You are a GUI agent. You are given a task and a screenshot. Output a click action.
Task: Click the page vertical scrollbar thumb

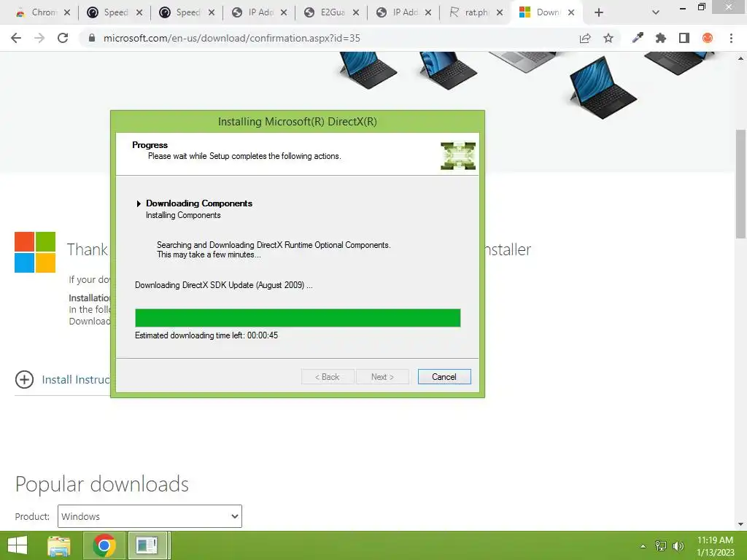click(x=740, y=183)
